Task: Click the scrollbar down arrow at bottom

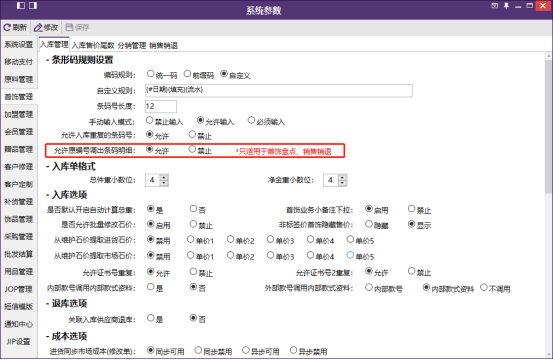Action: 548,354
